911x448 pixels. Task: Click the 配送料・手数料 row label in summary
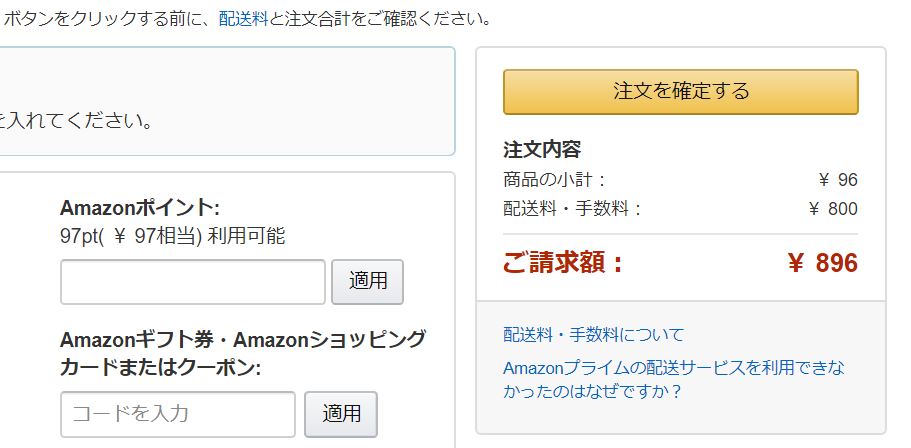[572, 209]
